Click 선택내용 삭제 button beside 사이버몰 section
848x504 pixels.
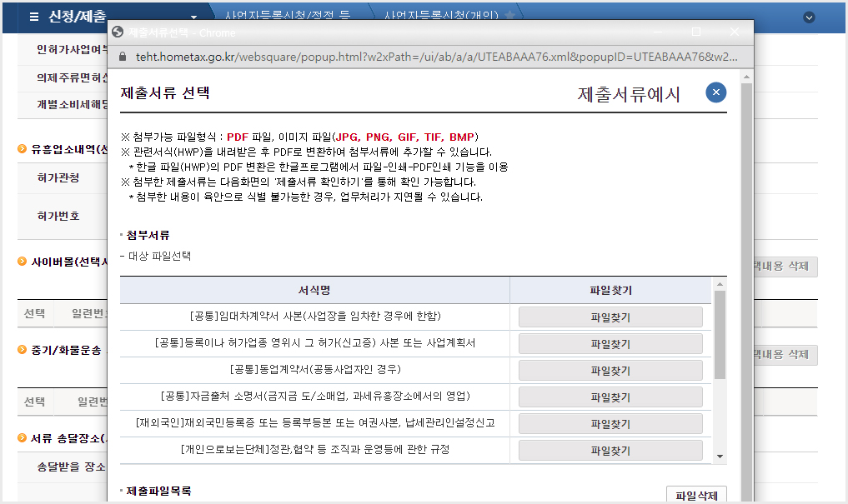pos(785,267)
